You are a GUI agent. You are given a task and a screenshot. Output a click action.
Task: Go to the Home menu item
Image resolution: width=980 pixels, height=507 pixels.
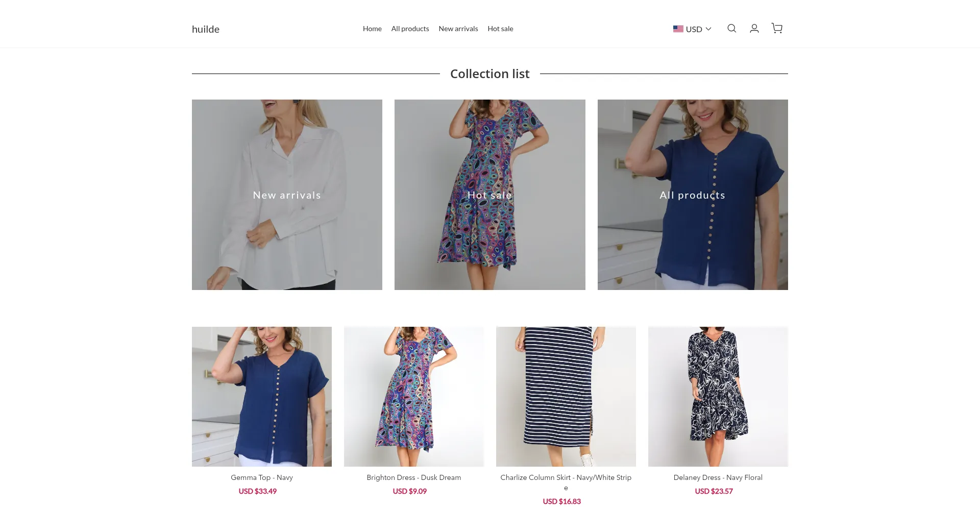(372, 29)
